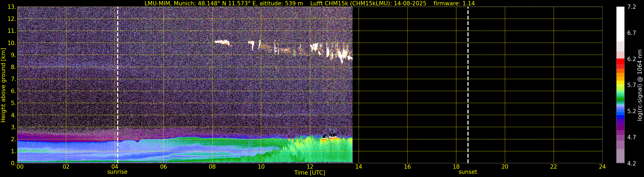Click height-axis tick label '6.'
644x177 pixels.
(13, 91)
